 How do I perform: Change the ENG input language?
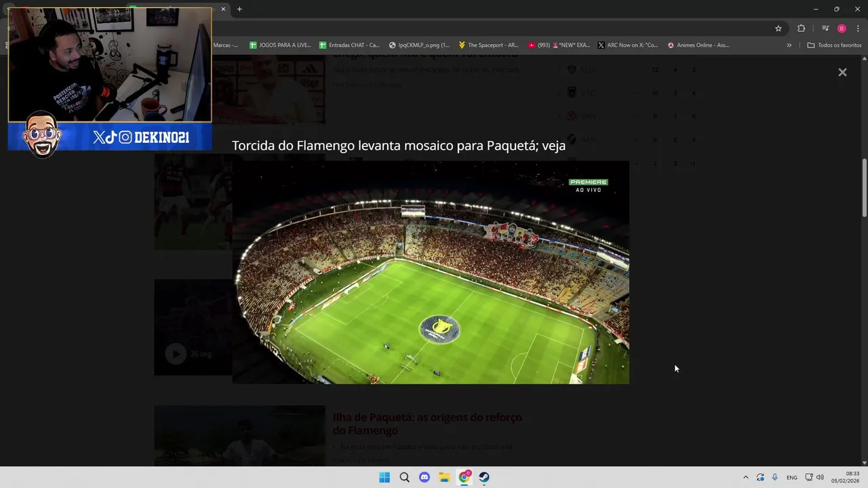pos(792,477)
